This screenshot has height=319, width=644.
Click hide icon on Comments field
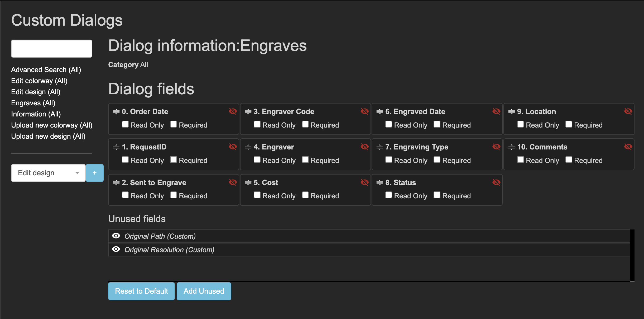point(628,147)
